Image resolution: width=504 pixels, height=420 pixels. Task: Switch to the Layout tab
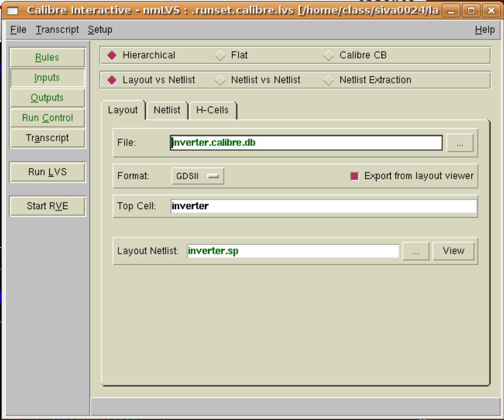(123, 110)
